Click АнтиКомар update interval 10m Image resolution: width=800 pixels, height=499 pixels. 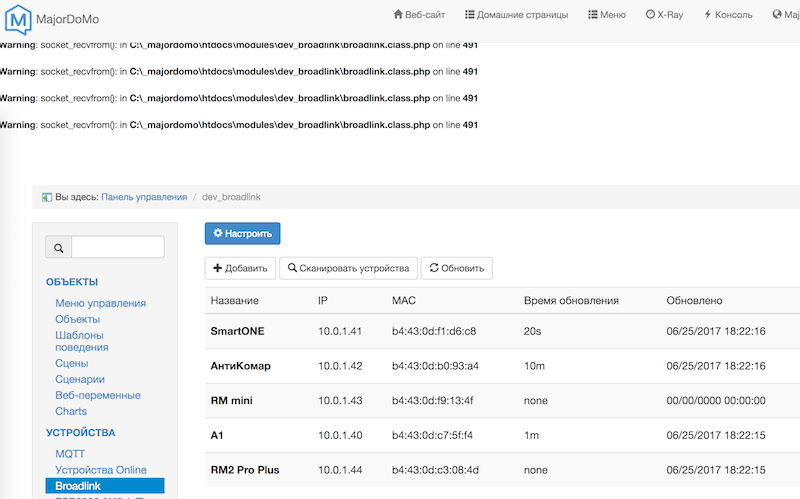[534, 366]
